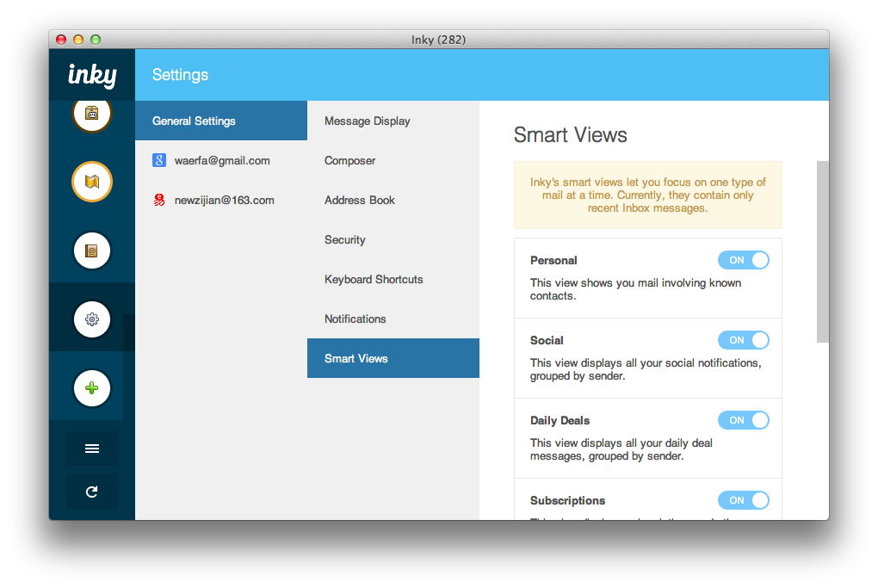Click the refresh arrow button in sidebar
Image resolution: width=878 pixels, height=588 pixels.
(92, 492)
